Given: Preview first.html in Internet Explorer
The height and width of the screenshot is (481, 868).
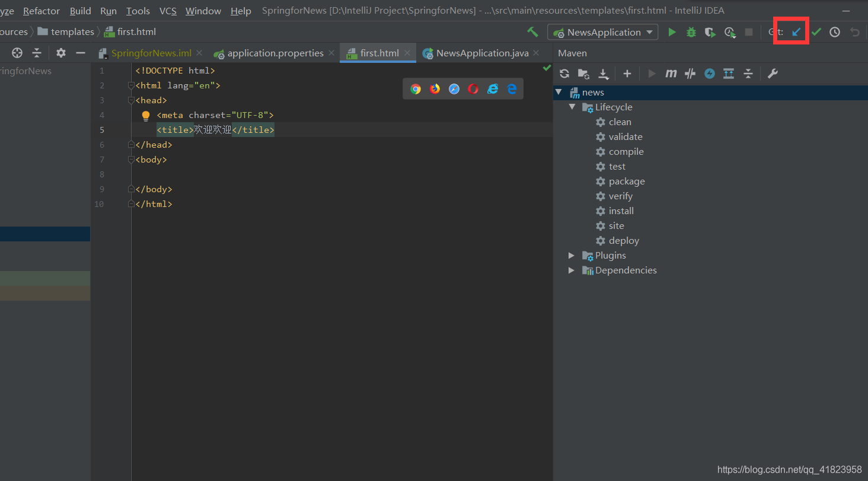Looking at the screenshot, I should pyautogui.click(x=493, y=89).
